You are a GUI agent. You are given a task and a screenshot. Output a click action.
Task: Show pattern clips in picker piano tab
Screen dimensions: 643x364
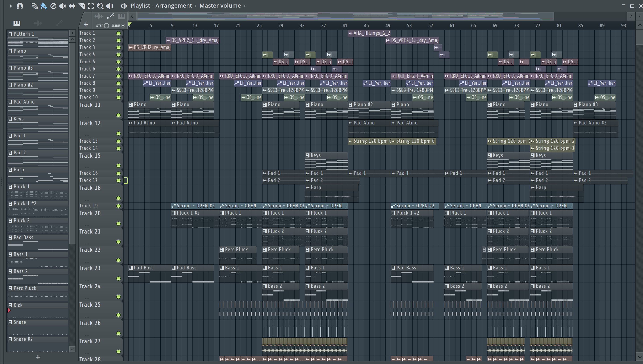[x=17, y=23]
